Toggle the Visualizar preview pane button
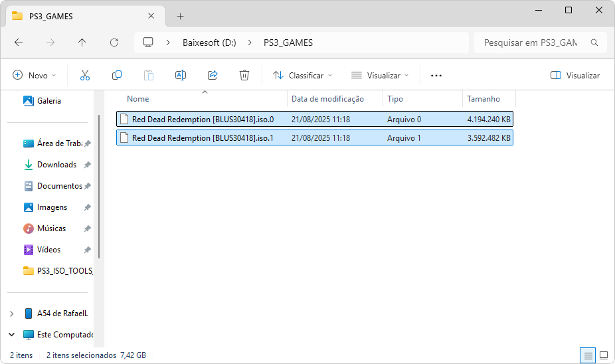615x364 pixels. [x=575, y=75]
